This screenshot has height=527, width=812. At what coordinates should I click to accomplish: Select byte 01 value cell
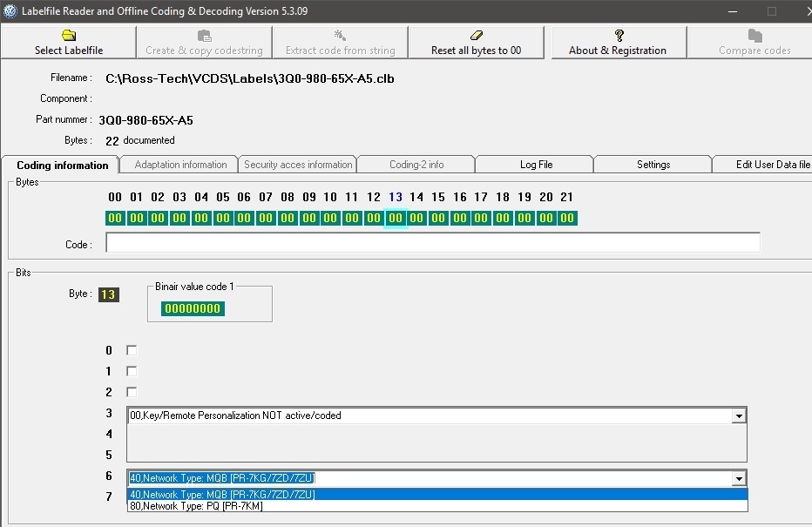tap(137, 218)
